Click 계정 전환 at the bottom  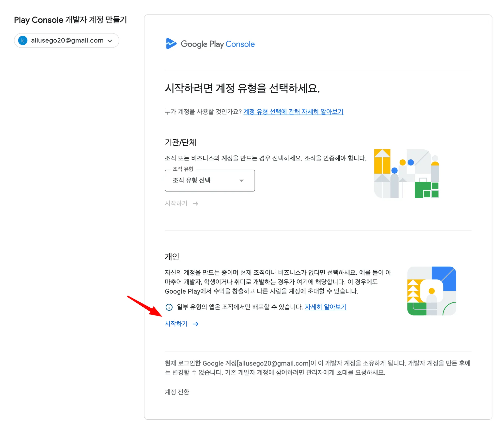177,392
